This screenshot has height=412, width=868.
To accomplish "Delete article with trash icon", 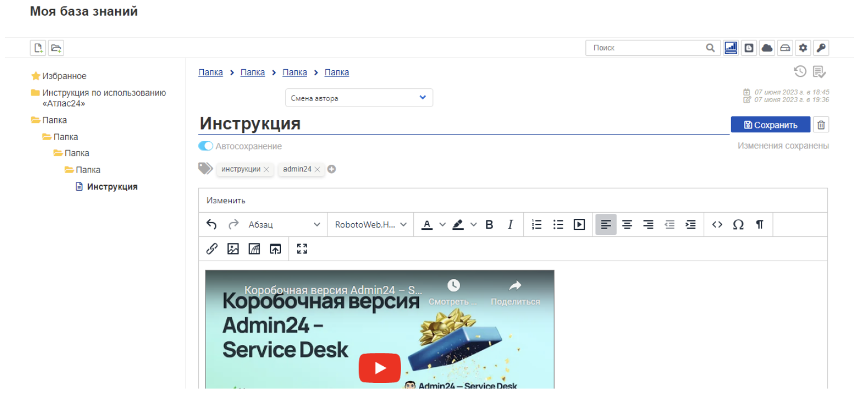I will [821, 124].
